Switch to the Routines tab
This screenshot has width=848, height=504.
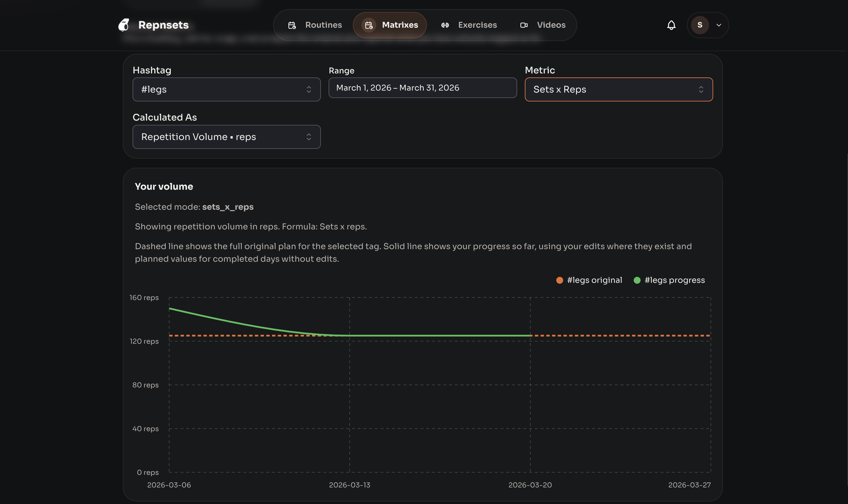[x=323, y=25]
